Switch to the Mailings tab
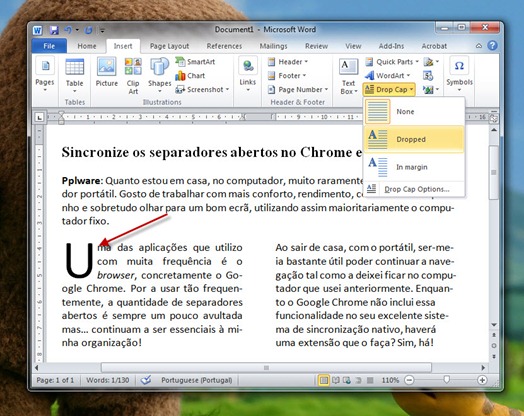This screenshot has height=416, width=524. click(273, 46)
